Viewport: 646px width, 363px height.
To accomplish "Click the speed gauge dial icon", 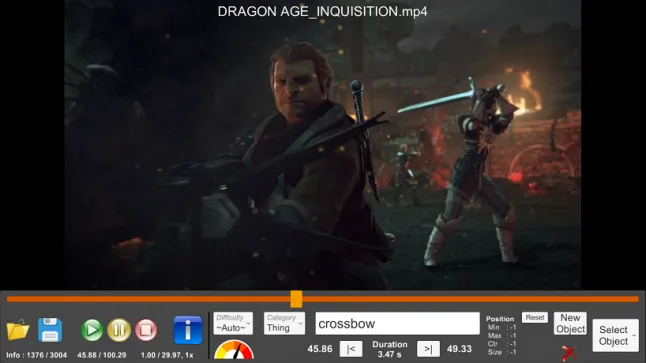I will click(x=234, y=350).
